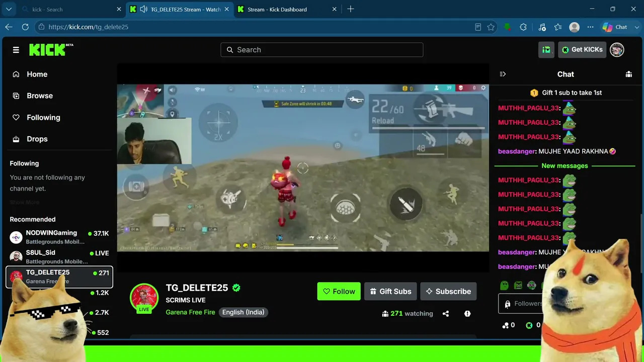Open the Garena Free Fire category link

tap(190, 312)
